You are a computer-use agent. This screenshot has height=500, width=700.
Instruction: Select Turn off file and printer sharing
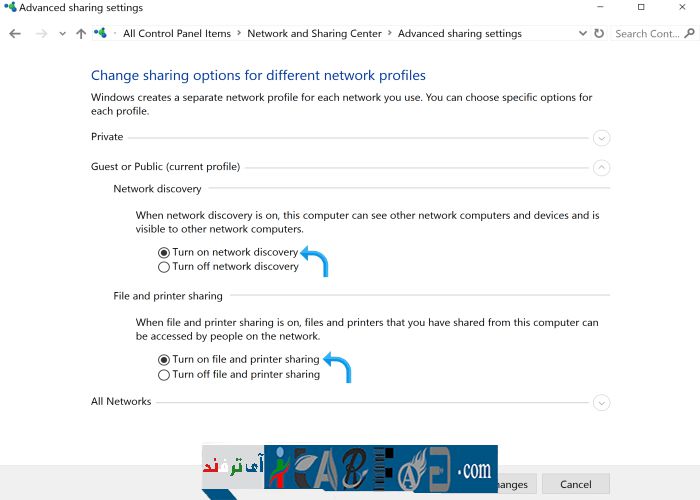tap(164, 375)
